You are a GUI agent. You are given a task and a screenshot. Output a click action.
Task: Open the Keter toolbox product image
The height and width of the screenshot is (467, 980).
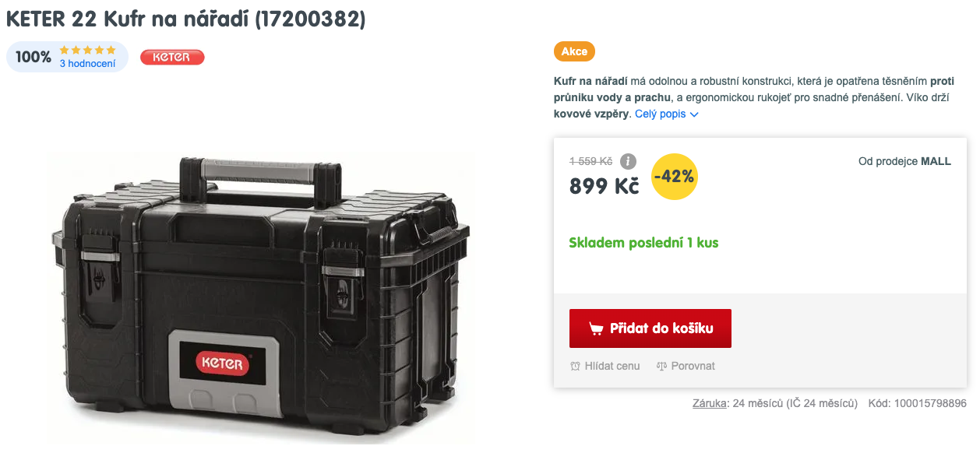(261, 298)
